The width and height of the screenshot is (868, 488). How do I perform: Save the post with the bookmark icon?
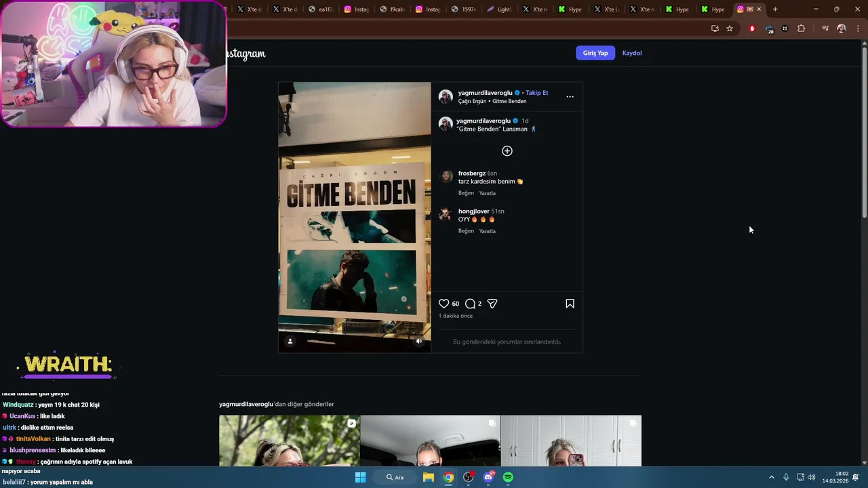pyautogui.click(x=570, y=304)
